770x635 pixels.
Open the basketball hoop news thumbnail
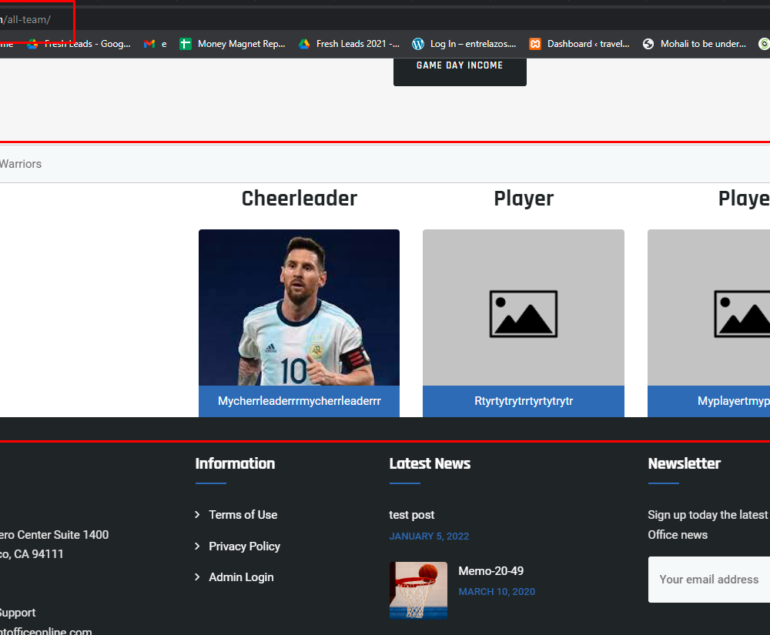pyautogui.click(x=418, y=590)
